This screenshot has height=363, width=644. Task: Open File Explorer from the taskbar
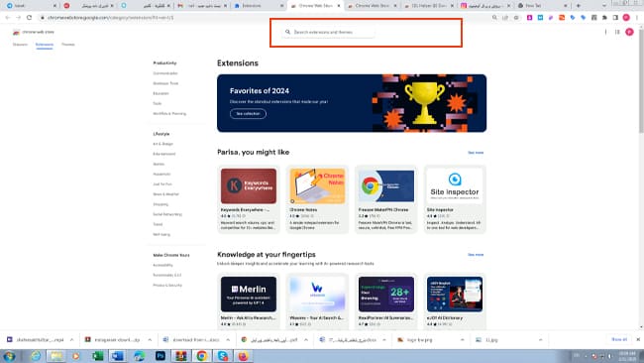55,356
